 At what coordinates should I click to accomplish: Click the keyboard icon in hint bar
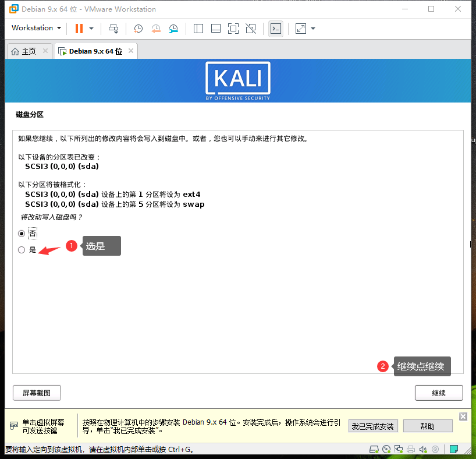[13, 426]
